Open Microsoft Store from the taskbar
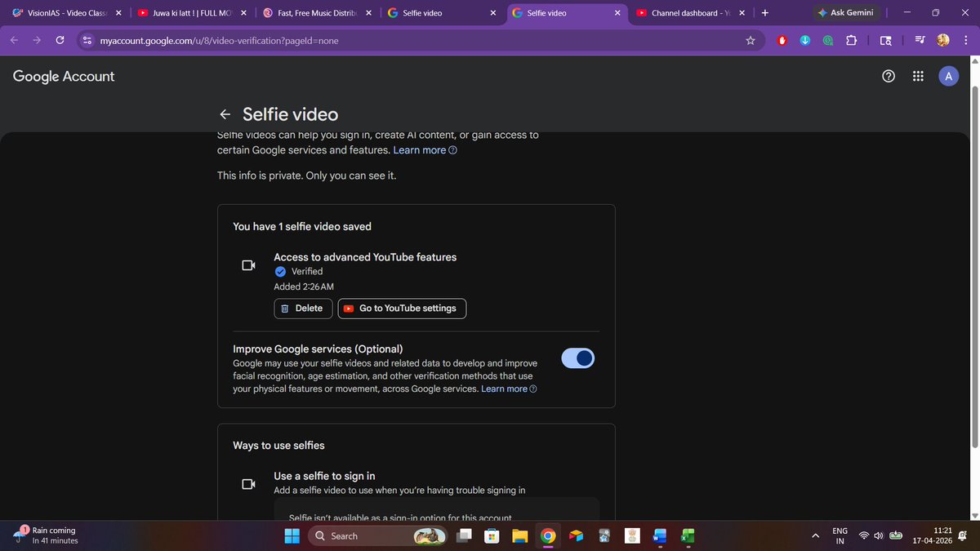The image size is (980, 551). click(492, 535)
